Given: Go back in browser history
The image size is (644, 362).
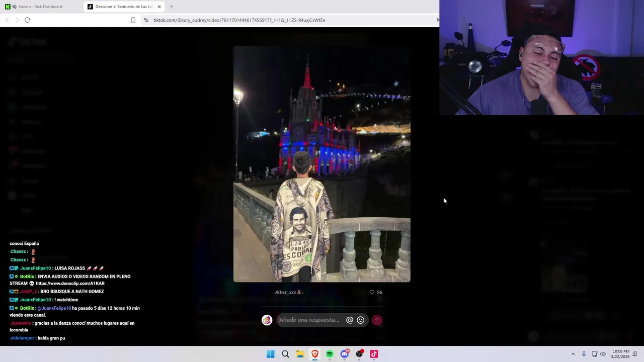Looking at the screenshot, I should click(x=7, y=20).
